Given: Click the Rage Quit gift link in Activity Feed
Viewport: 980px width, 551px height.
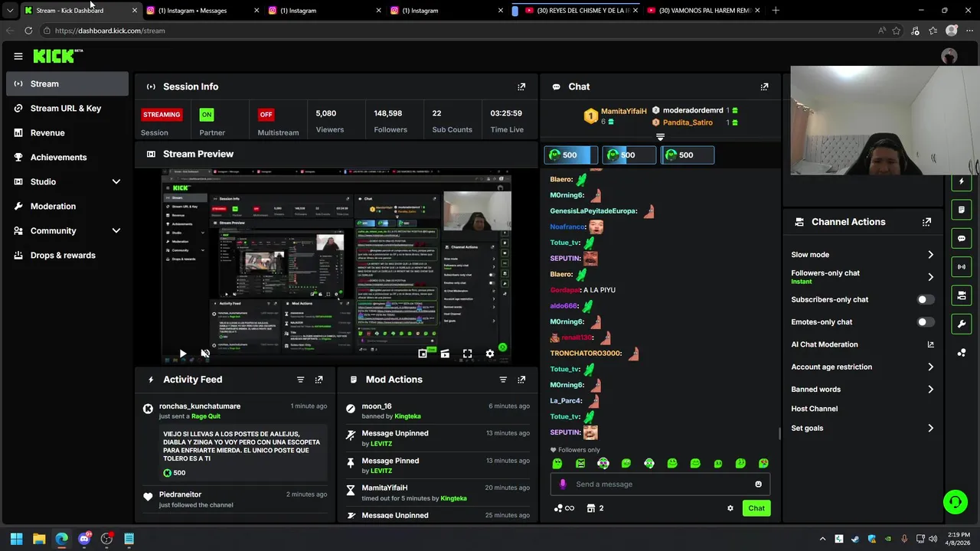Looking at the screenshot, I should (206, 416).
